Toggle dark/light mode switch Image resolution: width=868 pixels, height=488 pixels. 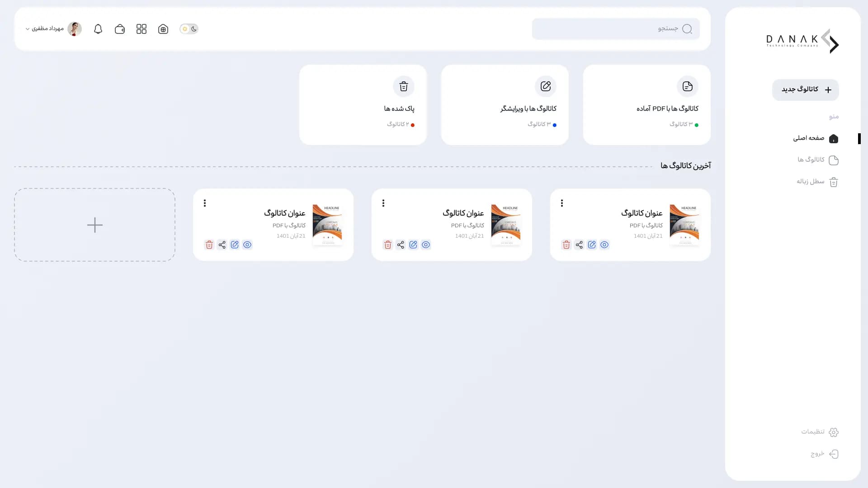point(189,29)
